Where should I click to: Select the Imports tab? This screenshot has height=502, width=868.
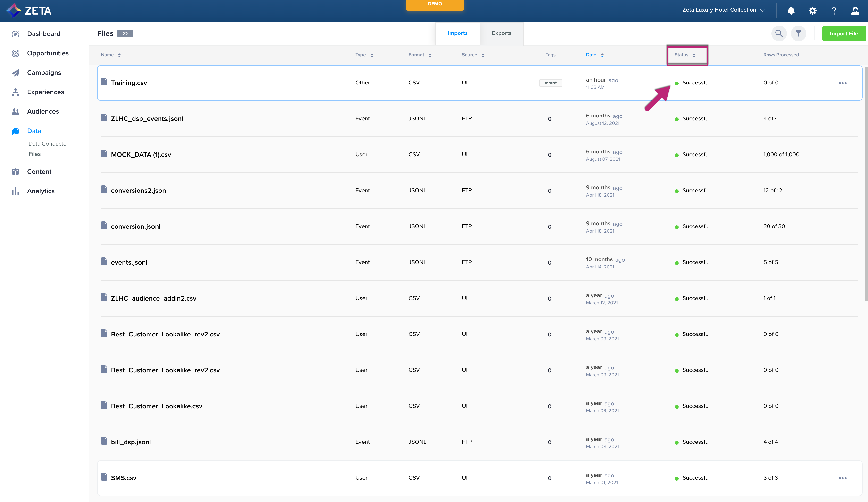(457, 33)
